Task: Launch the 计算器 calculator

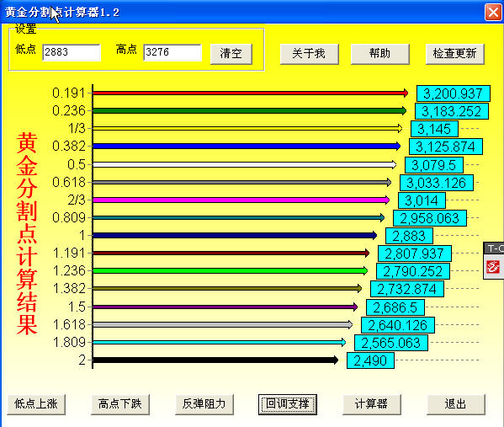Action: pyautogui.click(x=372, y=403)
